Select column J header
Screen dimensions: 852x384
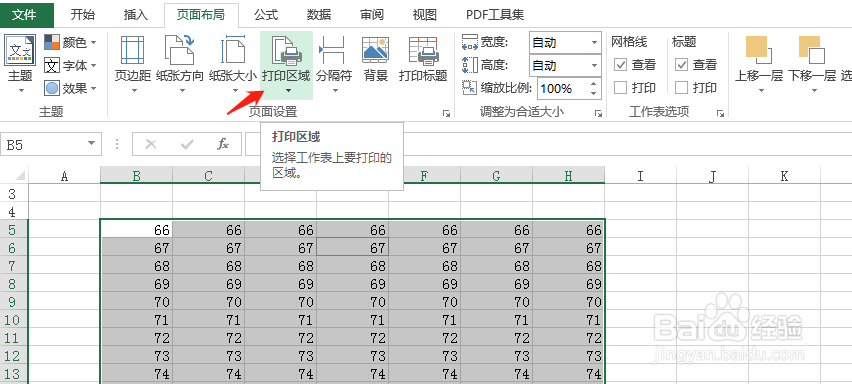coord(712,175)
